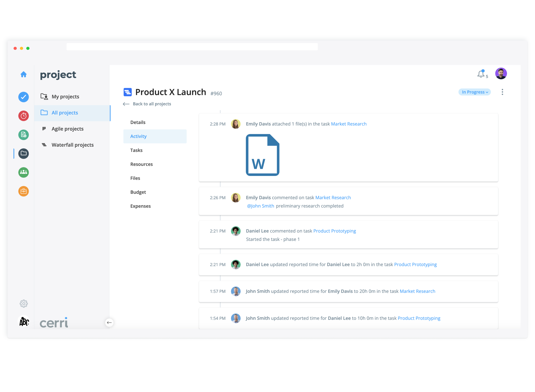Image resolution: width=535 pixels, height=392 pixels.
Task: Open the @John Smith mention link
Action: click(x=260, y=206)
